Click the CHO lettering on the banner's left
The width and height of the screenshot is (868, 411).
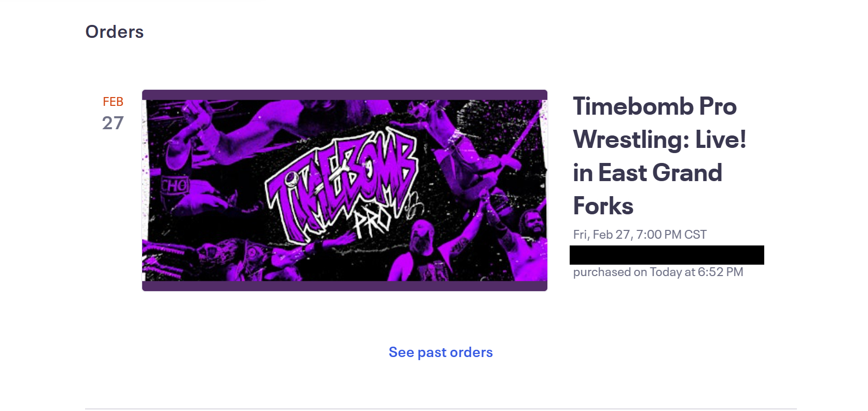click(175, 185)
